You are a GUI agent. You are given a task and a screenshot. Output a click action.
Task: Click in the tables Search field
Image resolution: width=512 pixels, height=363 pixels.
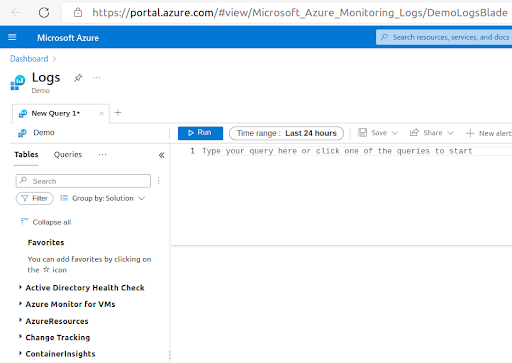pyautogui.click(x=83, y=181)
